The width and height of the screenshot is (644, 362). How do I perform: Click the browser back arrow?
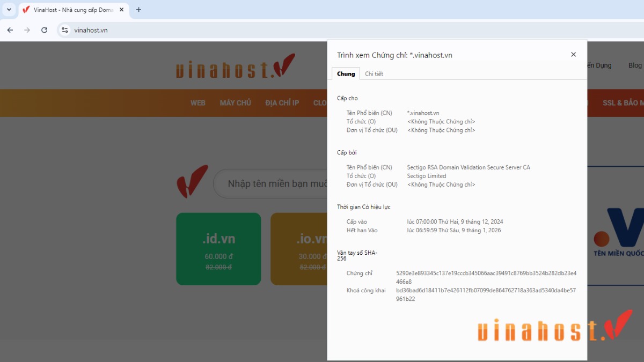click(x=10, y=30)
